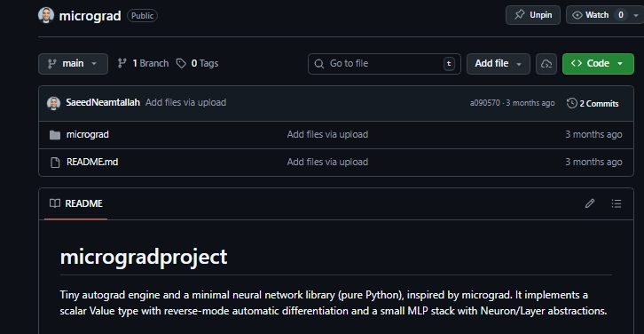Click the book icon on README tab
This screenshot has width=644, height=334.
coord(55,203)
